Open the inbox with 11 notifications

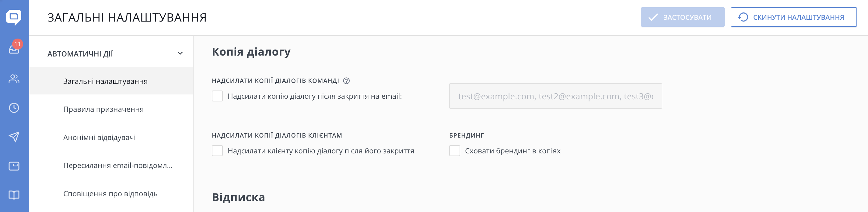pyautogui.click(x=14, y=49)
